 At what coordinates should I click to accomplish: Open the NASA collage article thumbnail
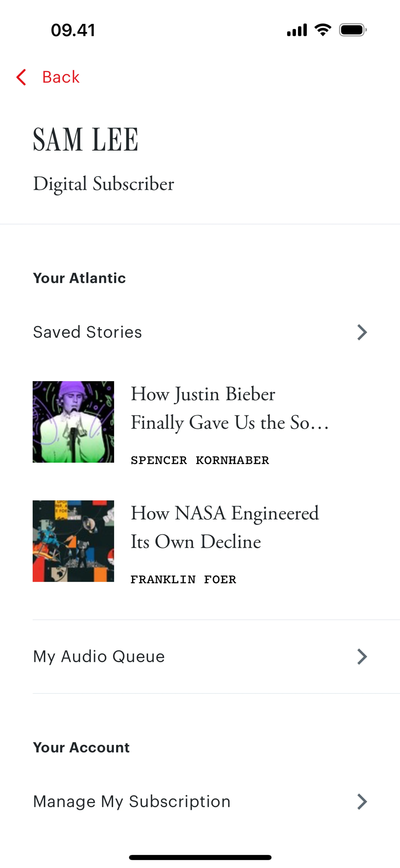[73, 541]
